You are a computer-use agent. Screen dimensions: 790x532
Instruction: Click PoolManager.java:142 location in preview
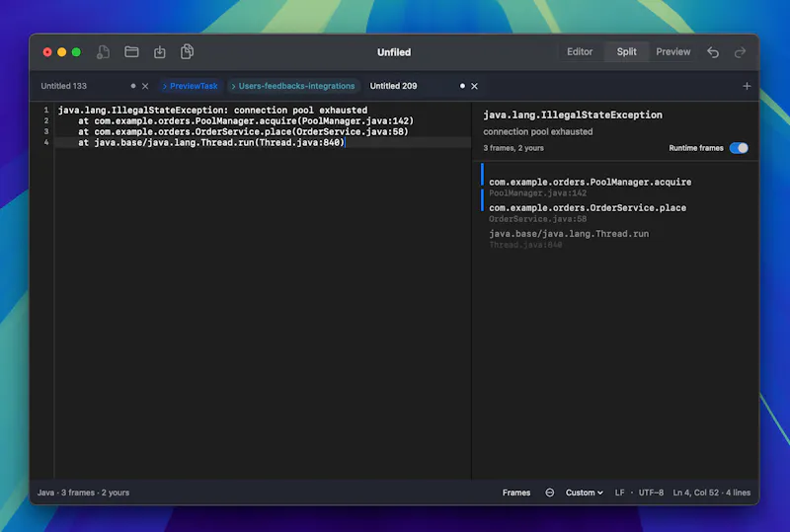pyautogui.click(x=537, y=192)
